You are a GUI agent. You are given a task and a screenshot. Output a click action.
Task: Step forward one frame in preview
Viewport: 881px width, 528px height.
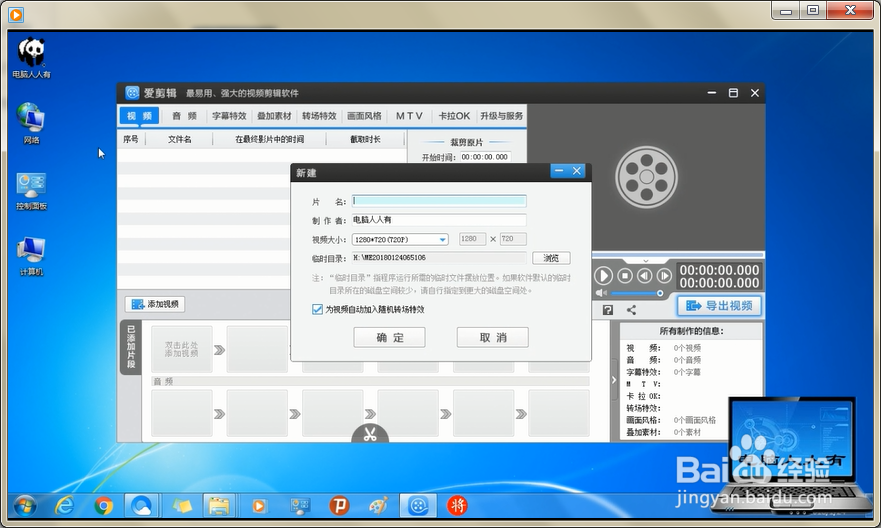click(664, 276)
